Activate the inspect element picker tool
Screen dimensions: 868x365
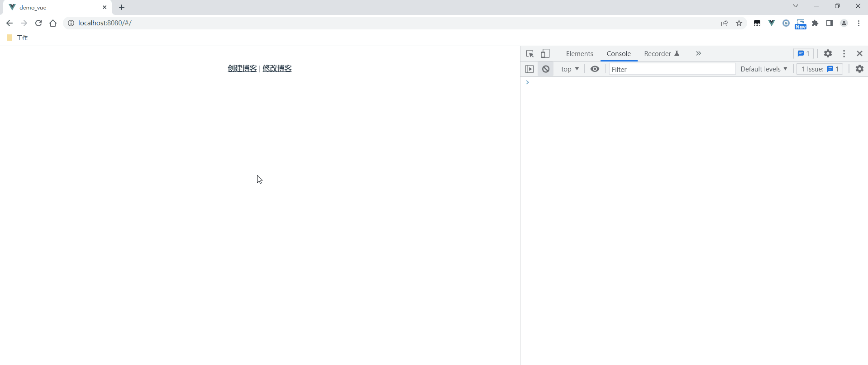tap(530, 54)
